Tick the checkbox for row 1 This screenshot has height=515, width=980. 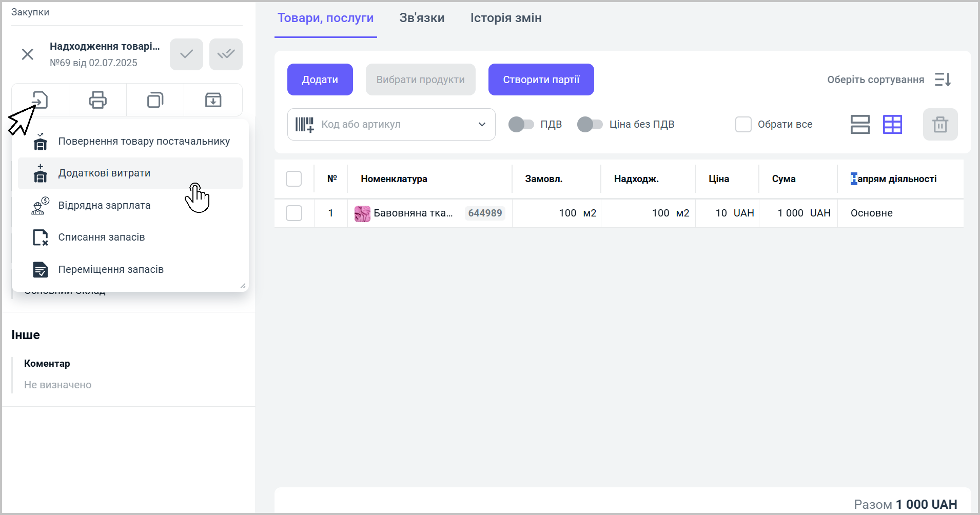(x=293, y=213)
